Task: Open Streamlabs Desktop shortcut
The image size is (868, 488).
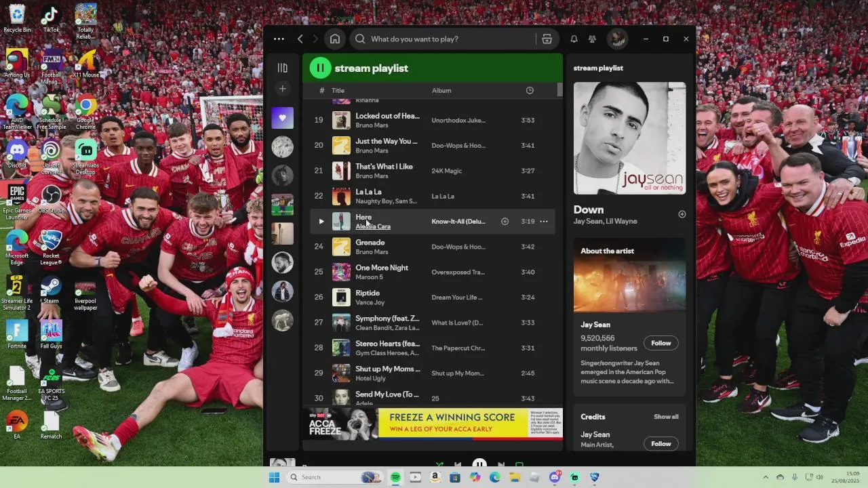Action: (x=85, y=157)
